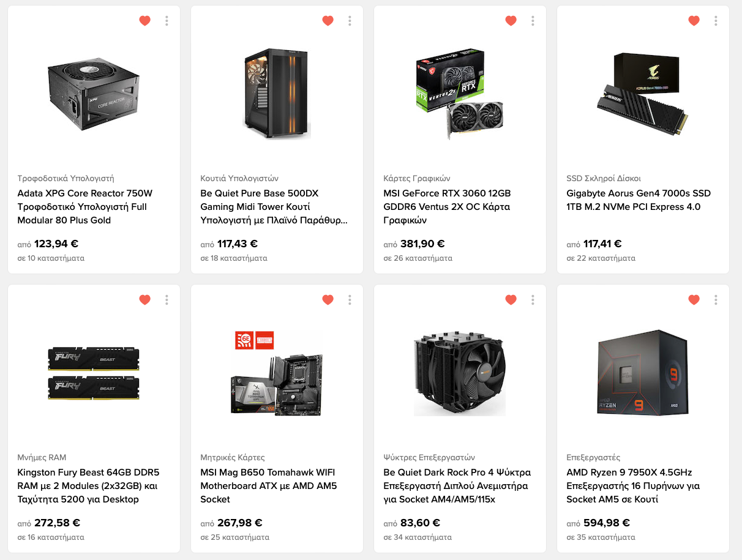Open more options on Gigabyte Aorus SSD card
The image size is (742, 560).
click(716, 21)
